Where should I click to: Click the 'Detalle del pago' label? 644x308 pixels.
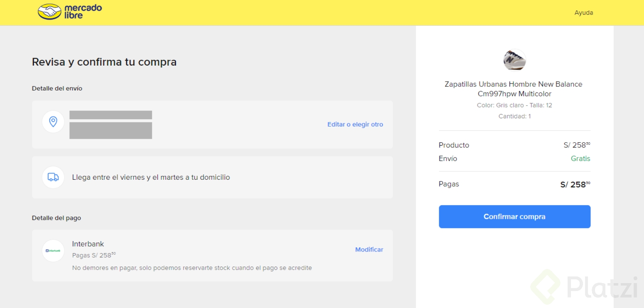tap(56, 218)
